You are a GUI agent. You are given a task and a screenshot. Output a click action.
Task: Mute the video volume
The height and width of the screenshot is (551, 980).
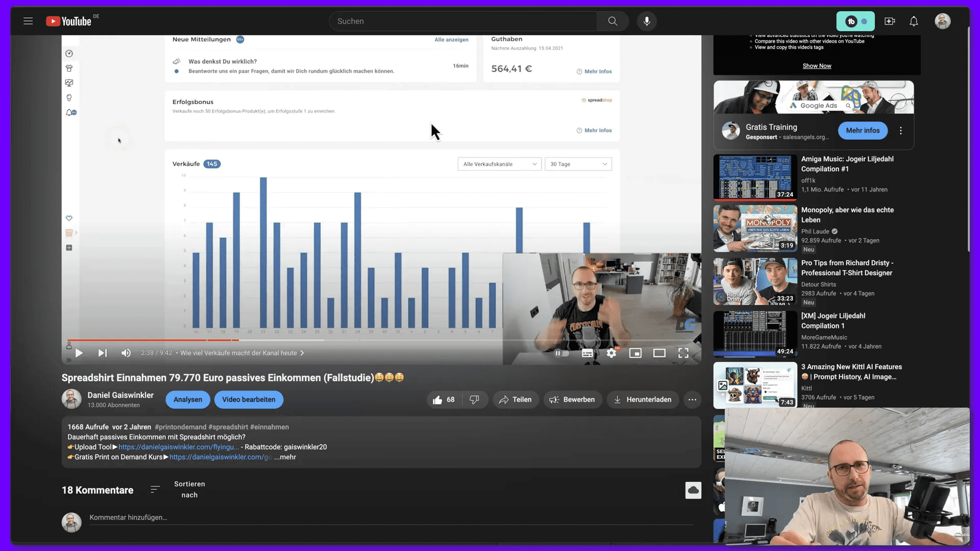[126, 353]
